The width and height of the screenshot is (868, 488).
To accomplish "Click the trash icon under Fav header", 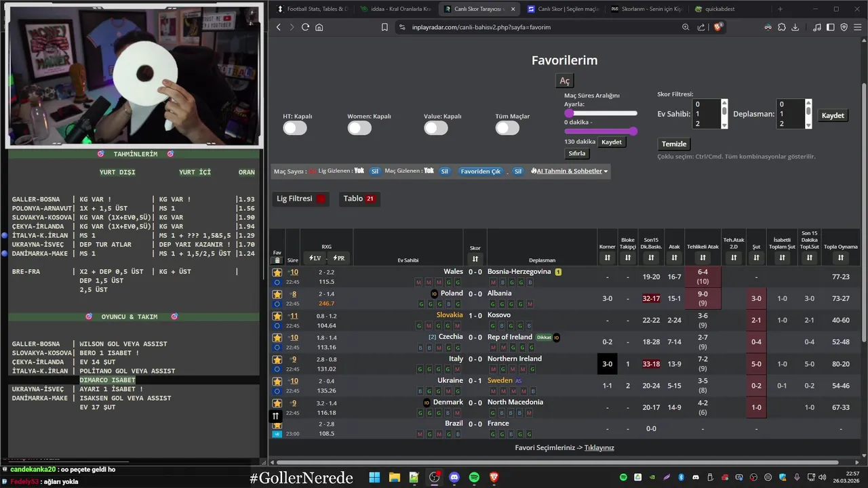I will coord(277,260).
